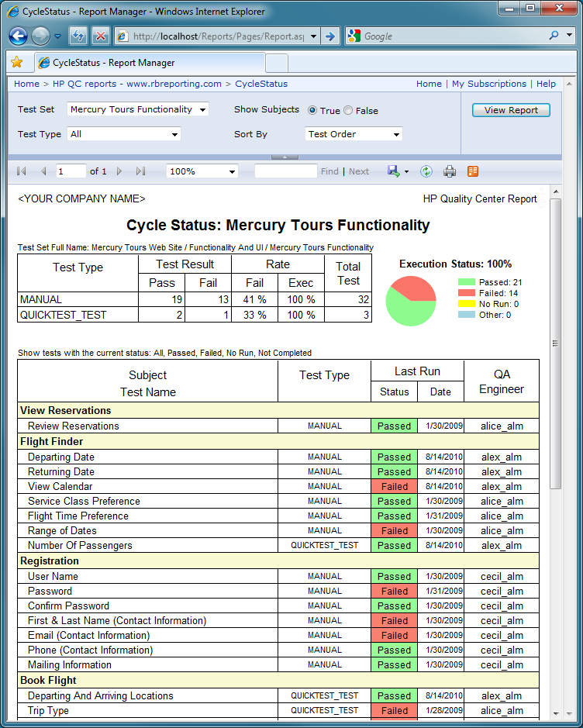Click the Registration subject header
Viewport: 583px width, 728px height.
(x=278, y=561)
